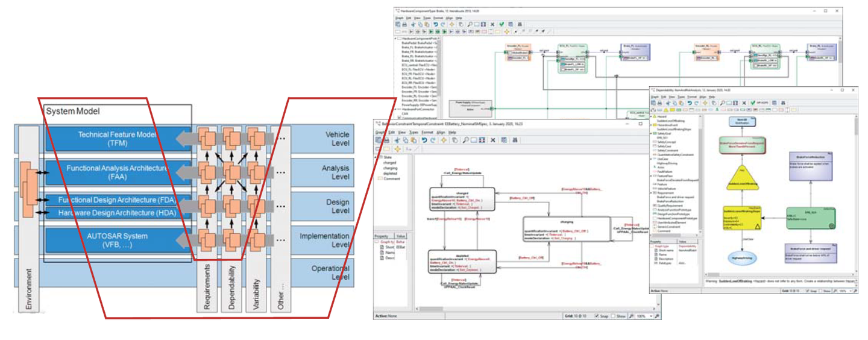Open Types menu in BehaviorConstraint window
This screenshot has height=340, width=868.
click(x=414, y=132)
